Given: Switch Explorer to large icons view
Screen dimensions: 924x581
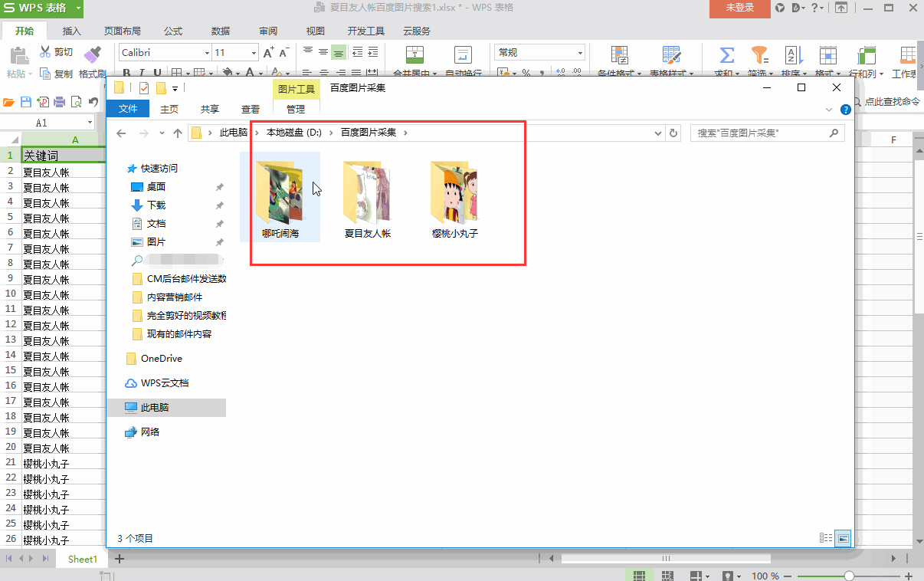Looking at the screenshot, I should point(843,539).
